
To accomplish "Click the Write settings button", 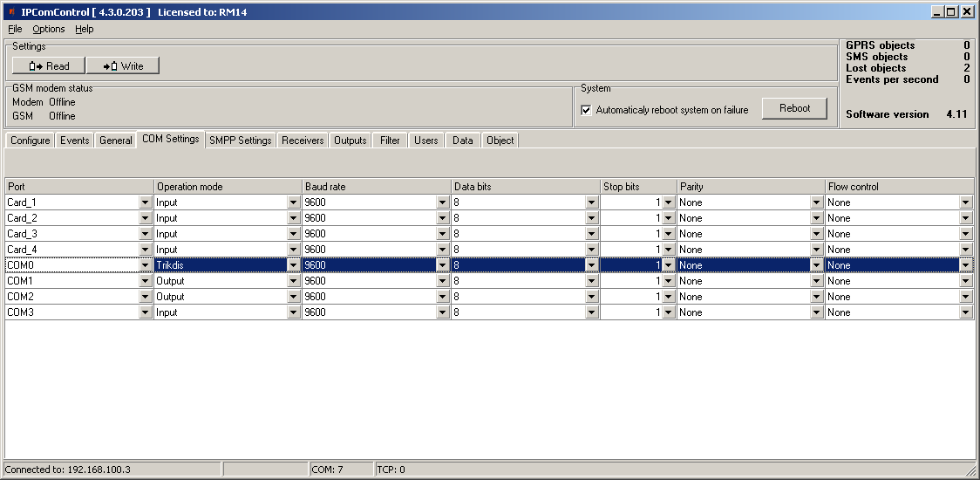I will pyautogui.click(x=123, y=66).
